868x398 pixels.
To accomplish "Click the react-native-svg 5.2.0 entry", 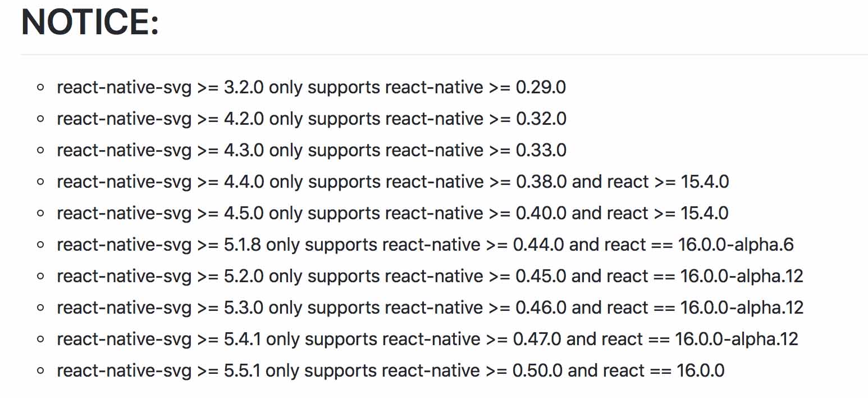I will click(430, 277).
